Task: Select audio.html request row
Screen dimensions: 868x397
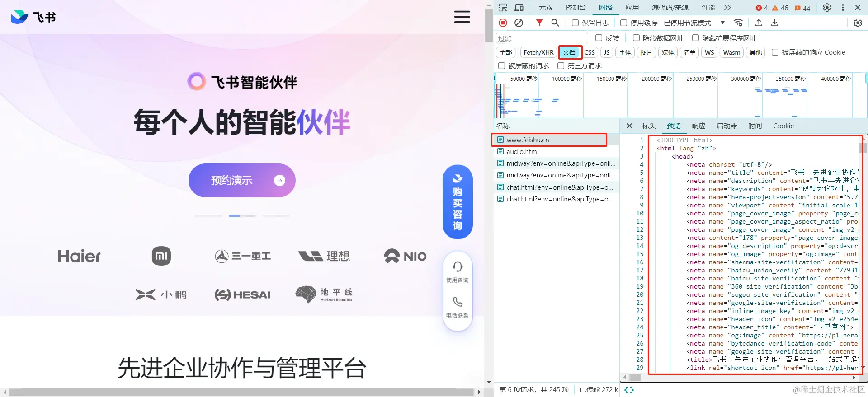Action: pyautogui.click(x=556, y=152)
